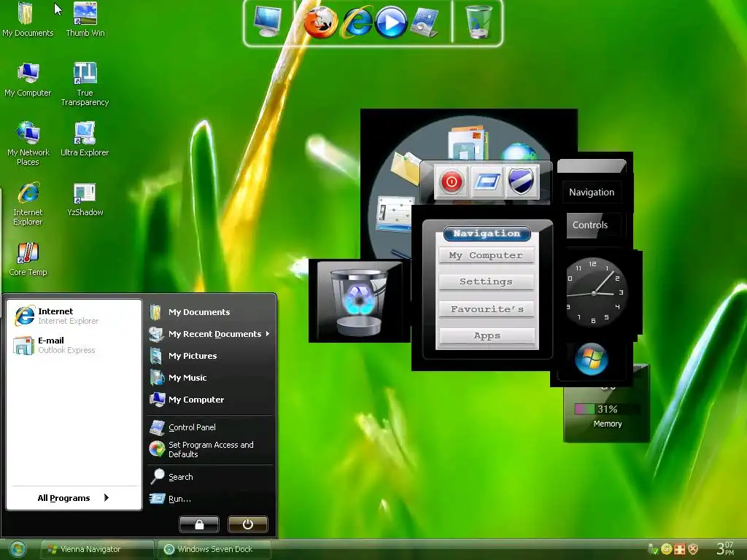Click the Start orb on the taskbar
This screenshot has width=747, height=560.
coord(18,549)
